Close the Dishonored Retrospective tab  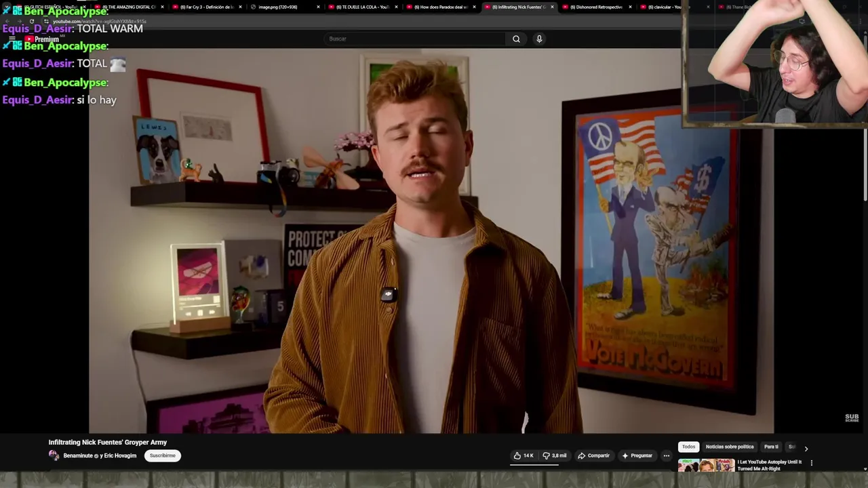point(630,7)
